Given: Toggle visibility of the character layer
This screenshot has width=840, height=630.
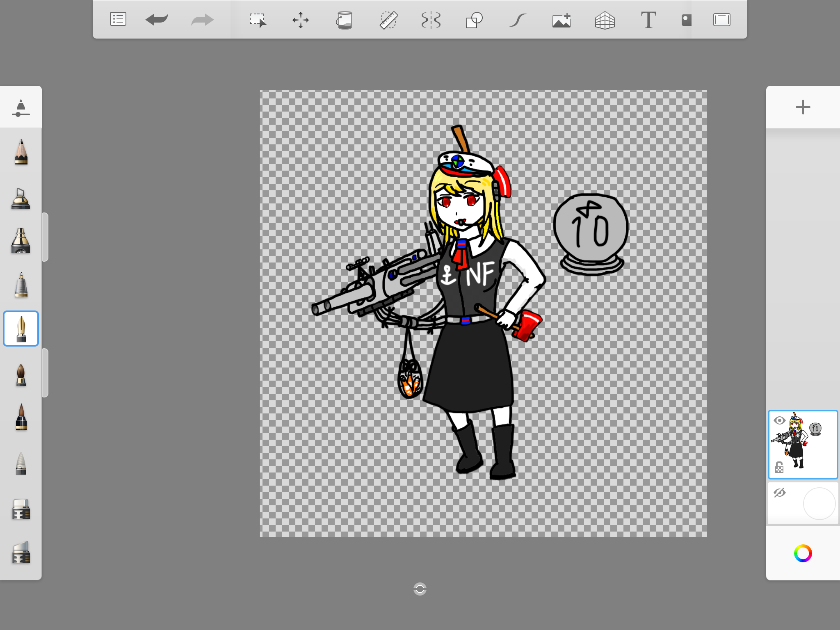Looking at the screenshot, I should pos(781,420).
